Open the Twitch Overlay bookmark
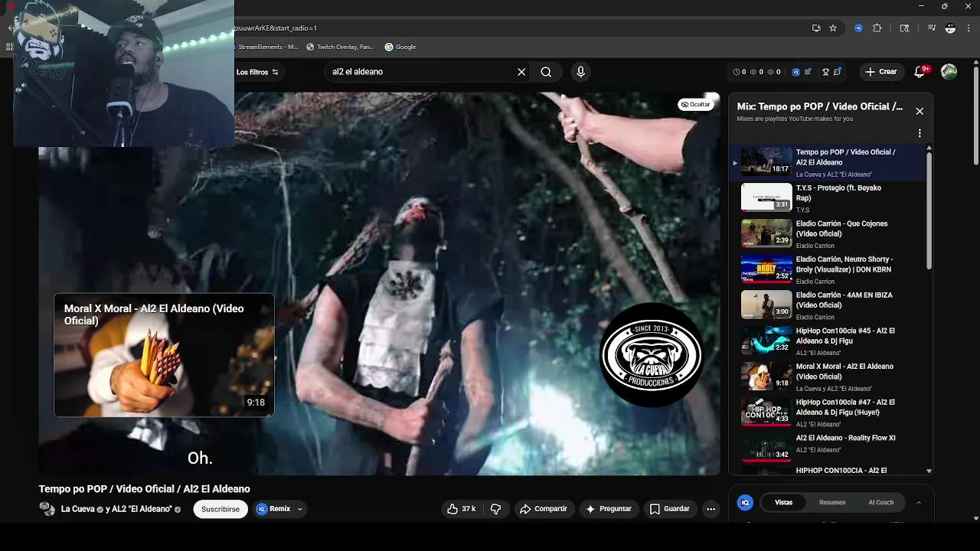The height and width of the screenshot is (551, 980). [x=340, y=47]
